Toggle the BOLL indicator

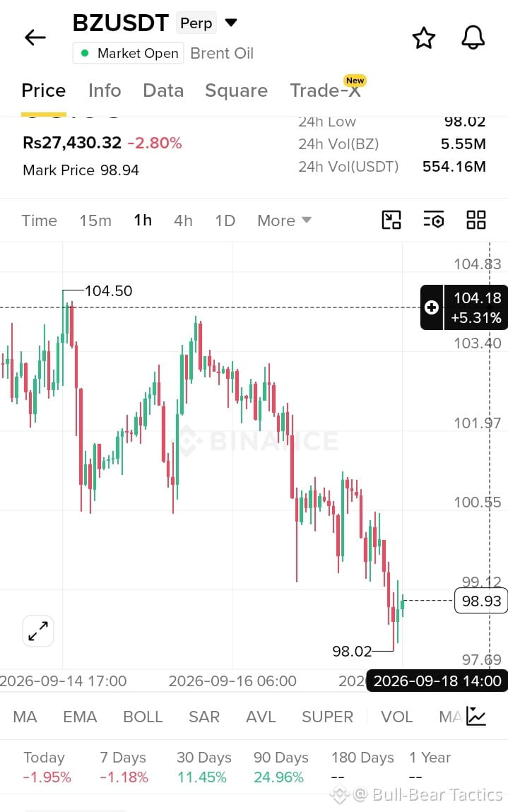[143, 717]
